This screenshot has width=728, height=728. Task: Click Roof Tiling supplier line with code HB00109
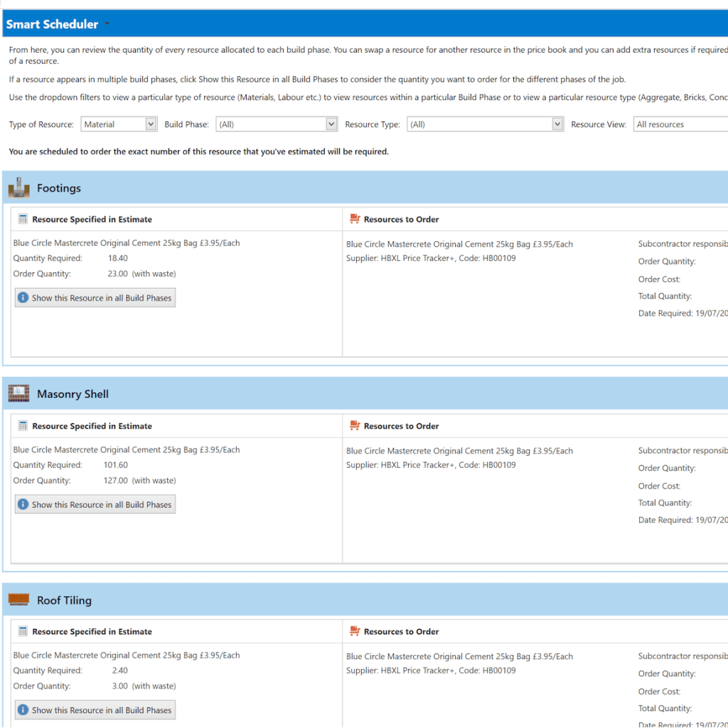click(431, 670)
